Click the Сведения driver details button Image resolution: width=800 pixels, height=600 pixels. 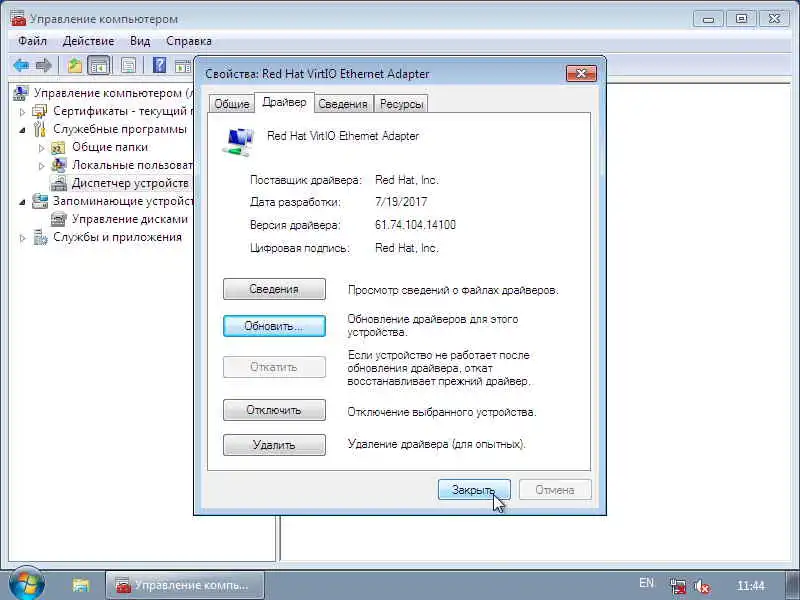(x=274, y=289)
